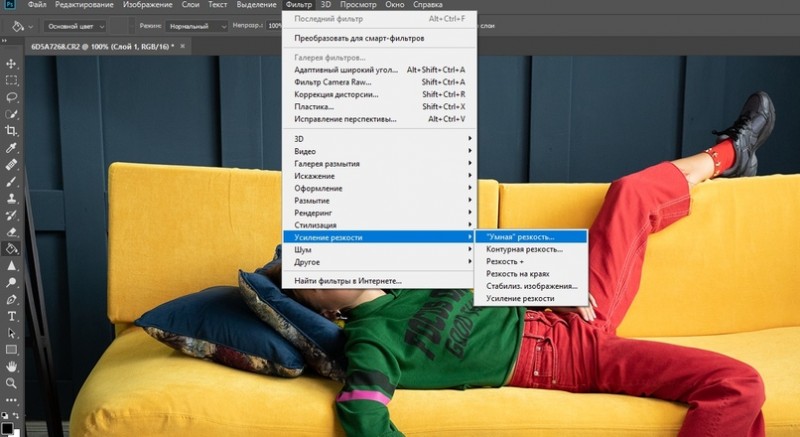The width and height of the screenshot is (800, 437).
Task: Open the Файл menu
Action: coord(37,5)
